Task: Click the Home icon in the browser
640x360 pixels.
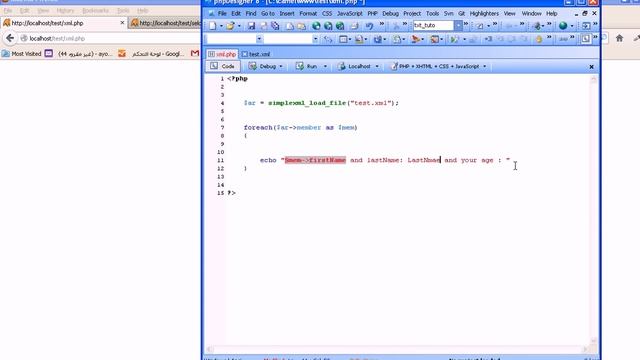Action: 619,38
